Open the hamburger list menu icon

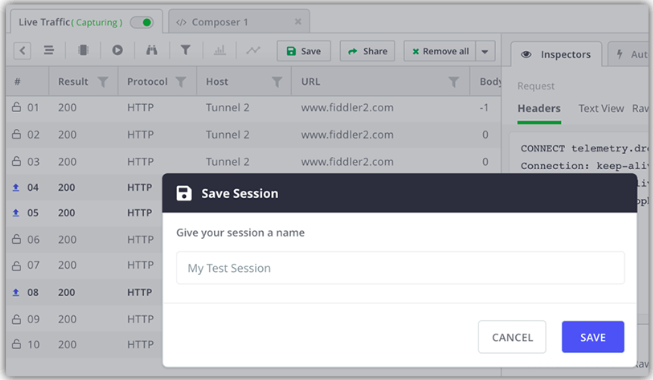coord(49,50)
